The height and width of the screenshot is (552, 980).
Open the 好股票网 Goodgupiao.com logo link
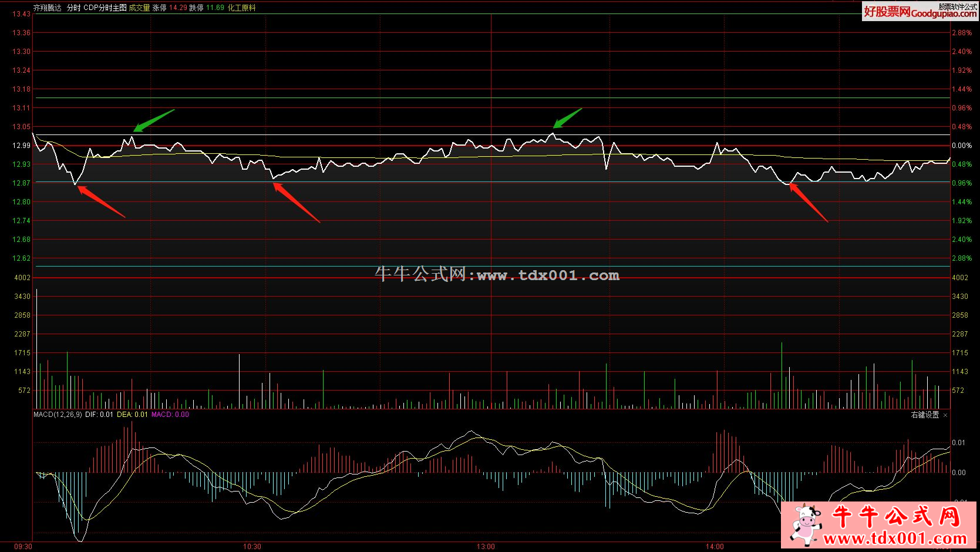(x=920, y=12)
